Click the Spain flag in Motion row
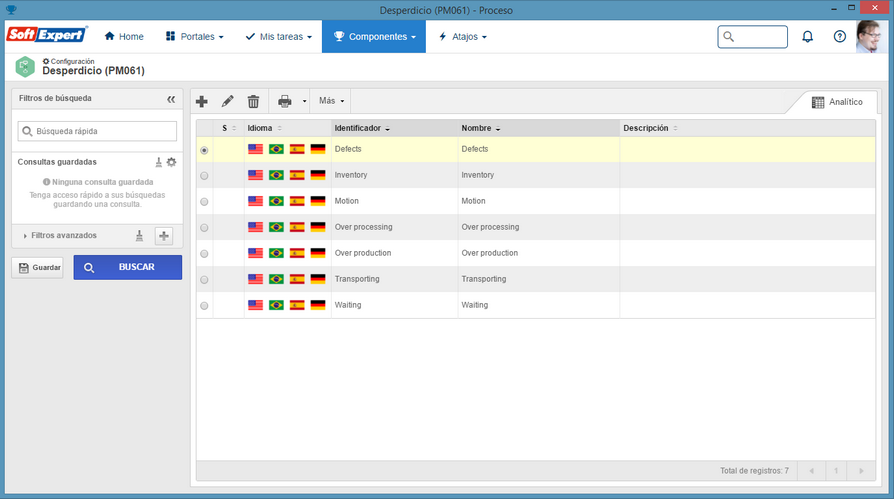The image size is (894, 499). (x=297, y=201)
